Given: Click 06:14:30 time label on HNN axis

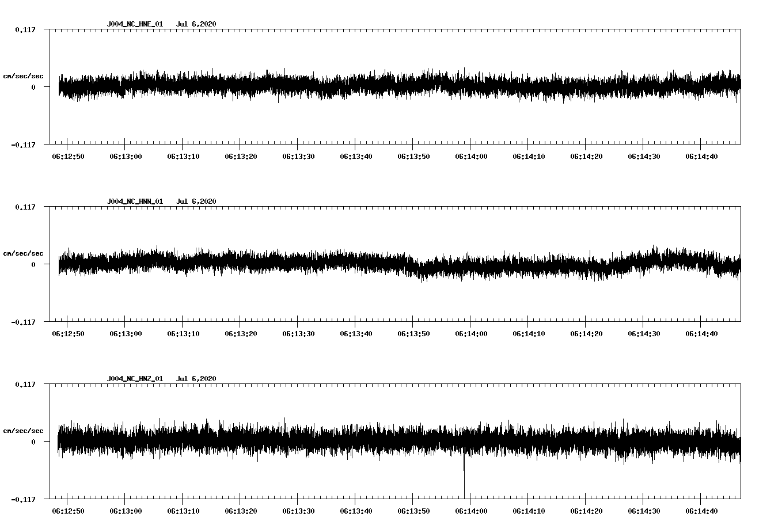Looking at the screenshot, I should click(x=644, y=334).
